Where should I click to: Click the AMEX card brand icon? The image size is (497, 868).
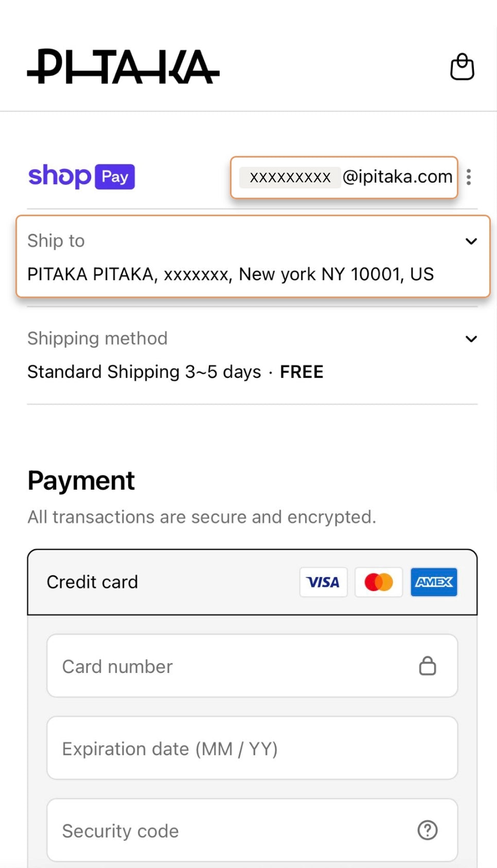point(434,582)
